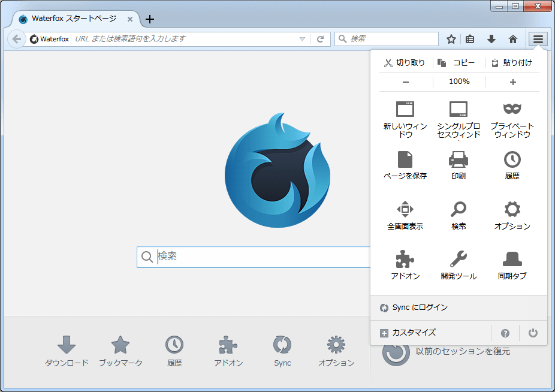
Task: Open the アドオン puzzle icon in menu
Action: point(405,264)
